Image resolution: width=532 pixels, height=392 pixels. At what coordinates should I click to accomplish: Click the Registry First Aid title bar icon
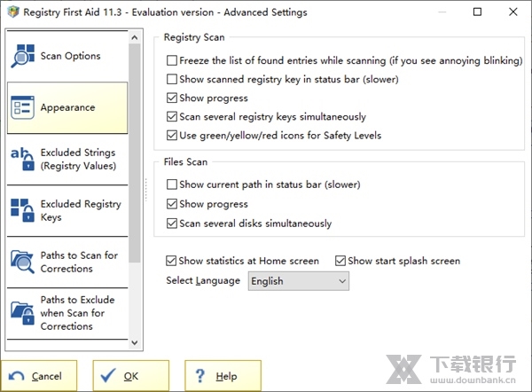pyautogui.click(x=12, y=12)
